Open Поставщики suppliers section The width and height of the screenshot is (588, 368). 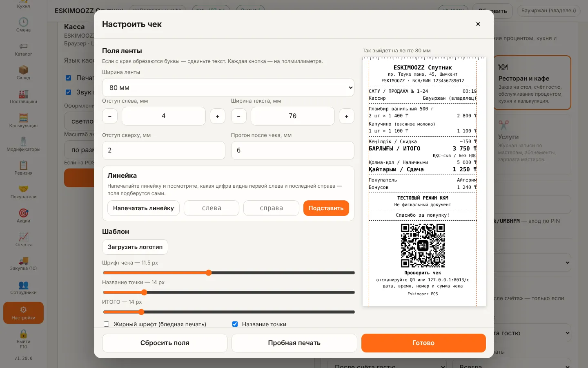point(23,96)
